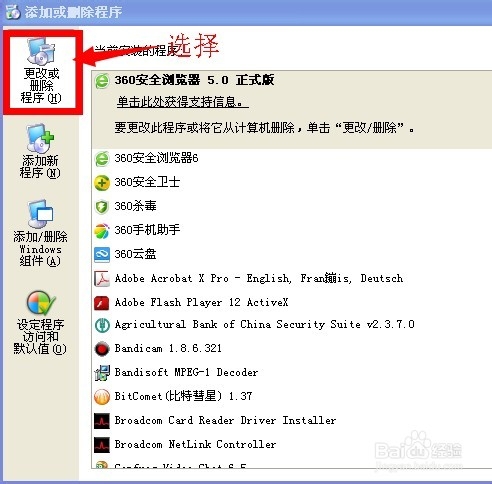
Task: Click the Add or Remove Programs title bar icon
Action: (13, 12)
